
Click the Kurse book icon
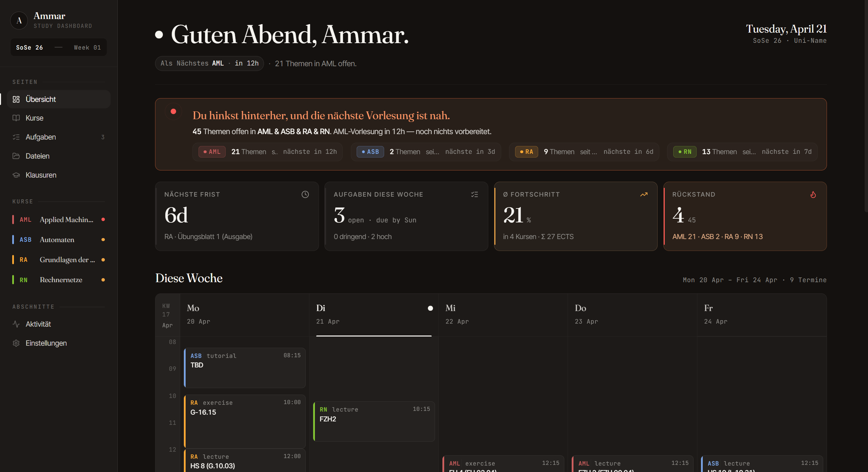pos(16,118)
